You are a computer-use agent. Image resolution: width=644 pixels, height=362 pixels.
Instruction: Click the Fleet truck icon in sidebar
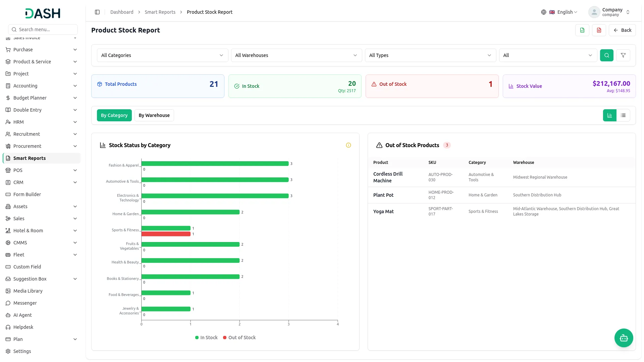8,255
